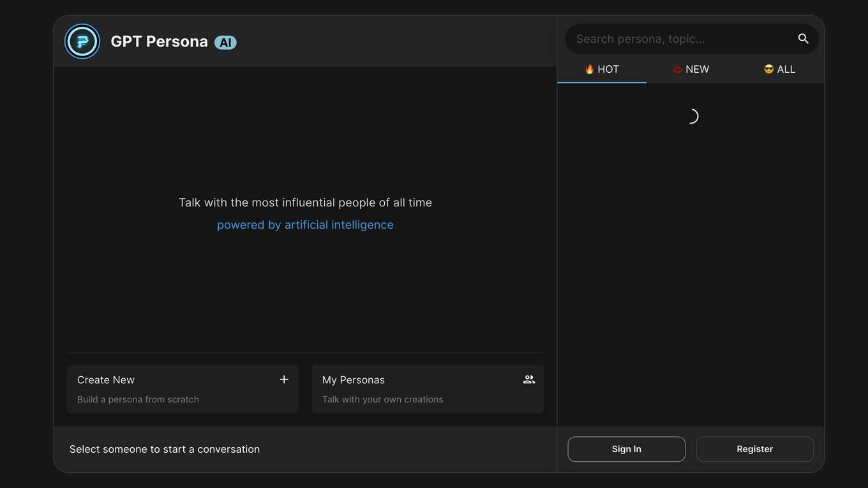Viewport: 868px width, 488px height.
Task: Switch to the HOT tab
Action: [602, 69]
